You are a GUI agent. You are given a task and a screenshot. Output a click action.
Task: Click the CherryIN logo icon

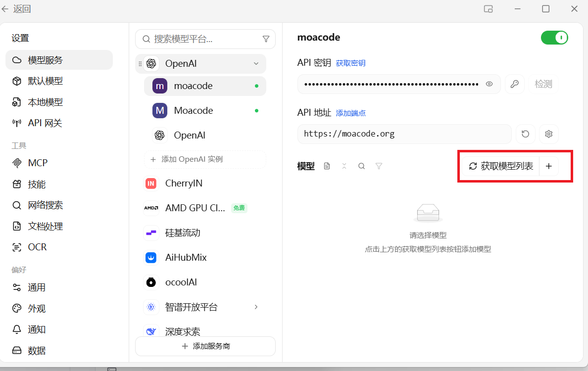pyautogui.click(x=151, y=183)
